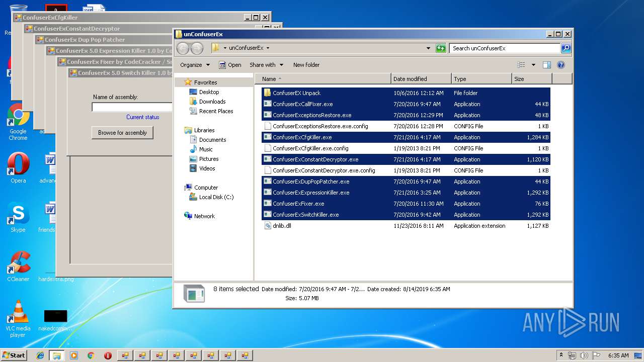Click the Explorer Back navigation arrow
Viewport: 644px width, 362px height.
pyautogui.click(x=183, y=48)
